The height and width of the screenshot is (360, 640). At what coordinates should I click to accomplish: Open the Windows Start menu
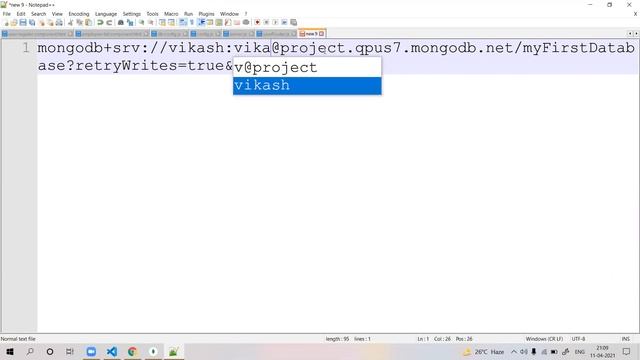[10, 351]
